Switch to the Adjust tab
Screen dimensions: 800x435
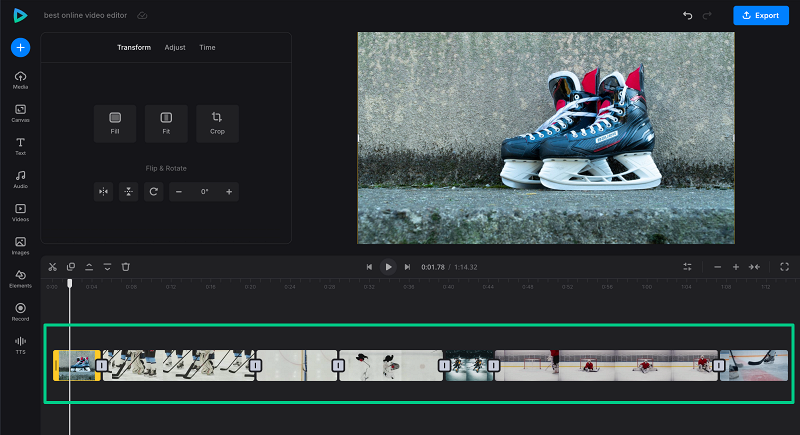(174, 47)
